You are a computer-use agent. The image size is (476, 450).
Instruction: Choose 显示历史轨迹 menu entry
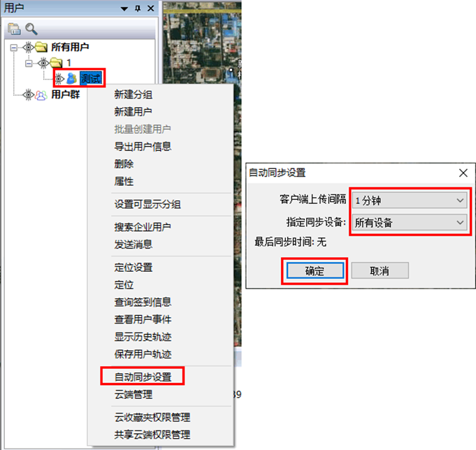(143, 337)
